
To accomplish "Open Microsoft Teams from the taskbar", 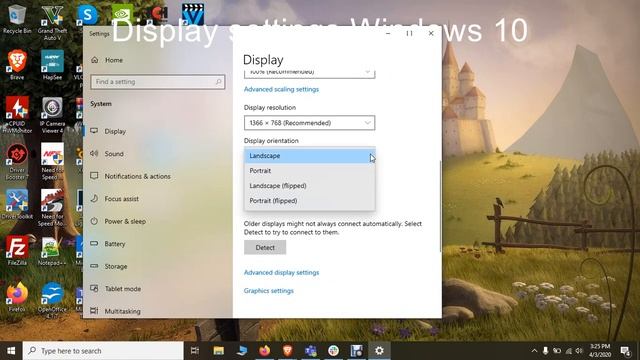I will [x=311, y=351].
